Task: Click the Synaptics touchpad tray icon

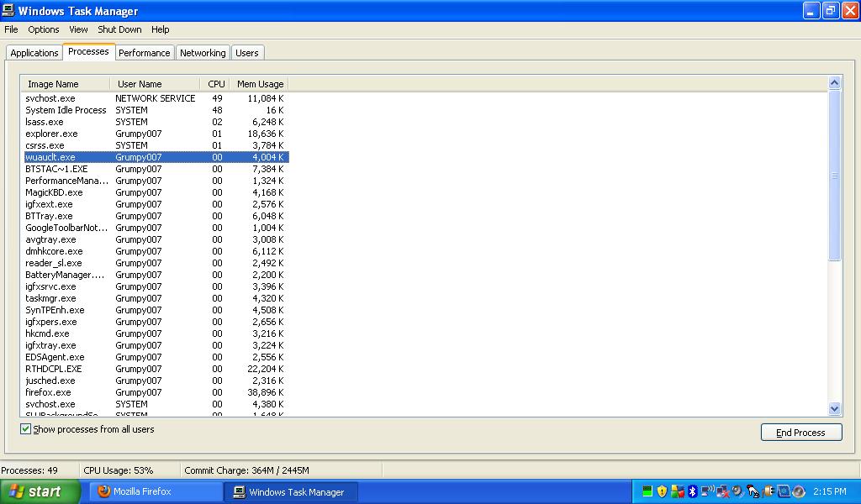Action: point(753,492)
